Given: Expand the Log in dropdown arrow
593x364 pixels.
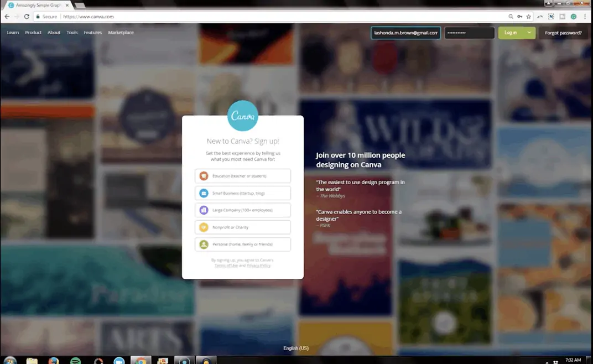Looking at the screenshot, I should coord(529,33).
